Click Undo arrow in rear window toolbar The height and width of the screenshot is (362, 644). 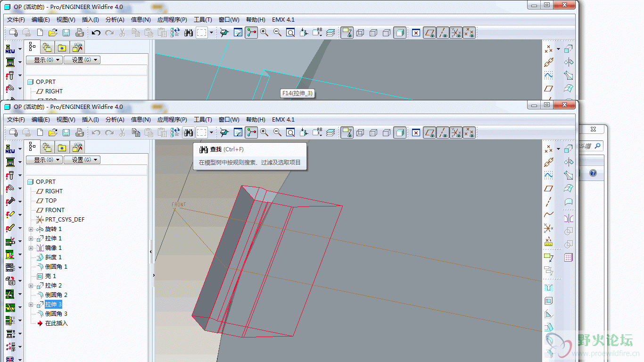pos(96,33)
